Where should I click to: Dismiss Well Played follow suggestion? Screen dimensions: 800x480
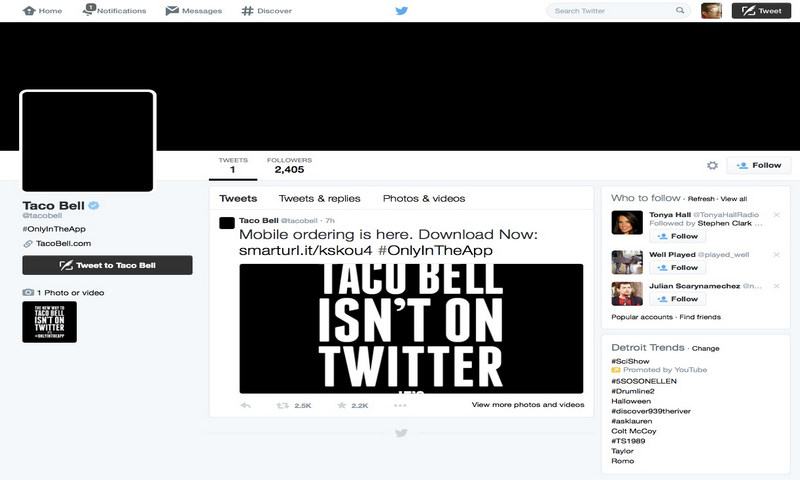[x=776, y=254]
